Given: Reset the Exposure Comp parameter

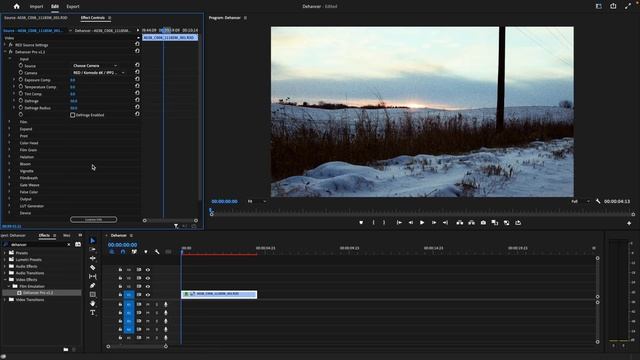Looking at the screenshot, I should pos(137,79).
